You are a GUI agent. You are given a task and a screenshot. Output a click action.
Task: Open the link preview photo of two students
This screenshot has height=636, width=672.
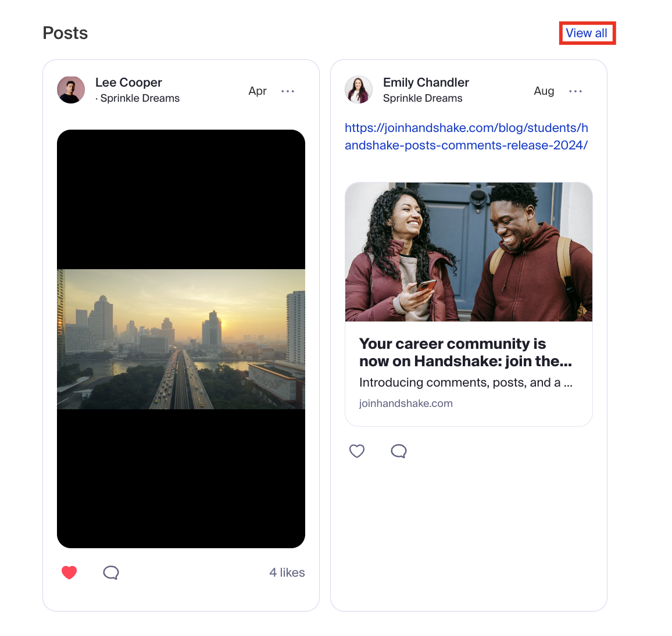pos(469,252)
